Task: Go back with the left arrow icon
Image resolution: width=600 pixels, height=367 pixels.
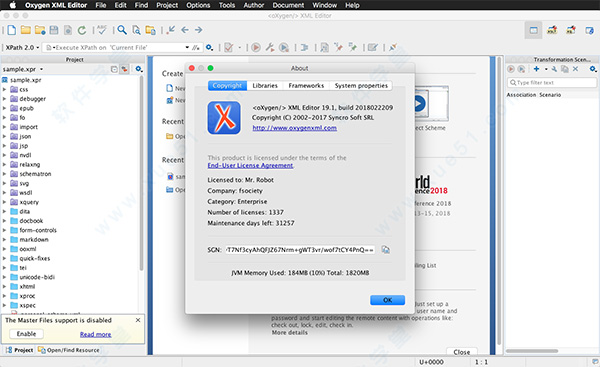Action: coord(185,30)
